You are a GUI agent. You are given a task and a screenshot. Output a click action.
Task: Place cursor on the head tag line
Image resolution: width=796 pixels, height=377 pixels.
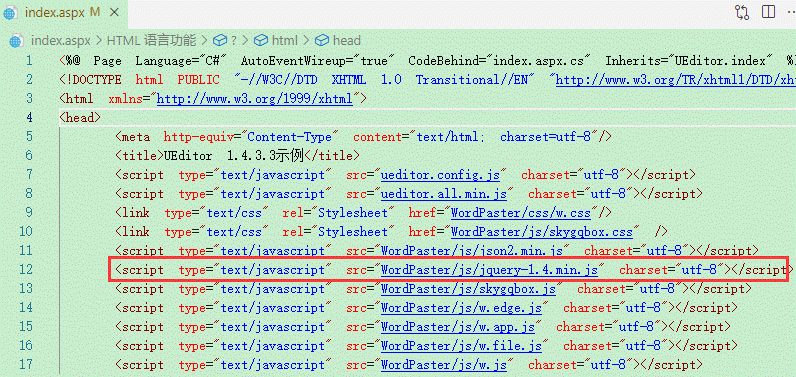coord(80,118)
